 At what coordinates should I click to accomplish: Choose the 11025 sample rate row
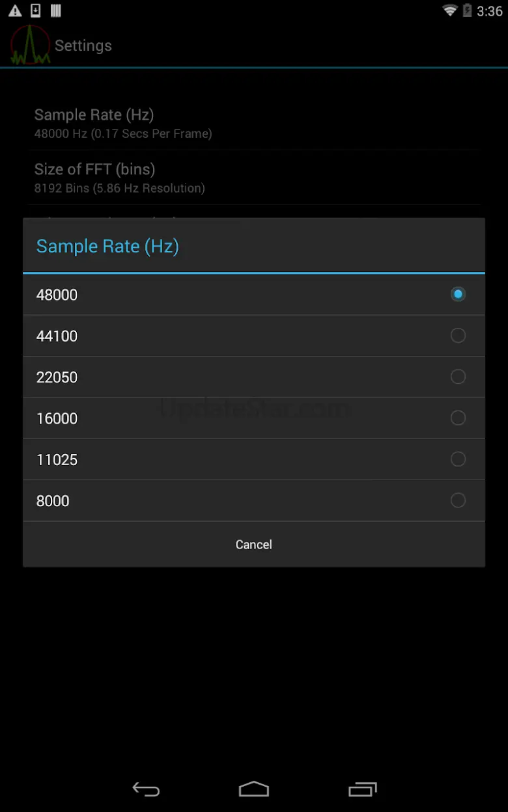tap(253, 459)
